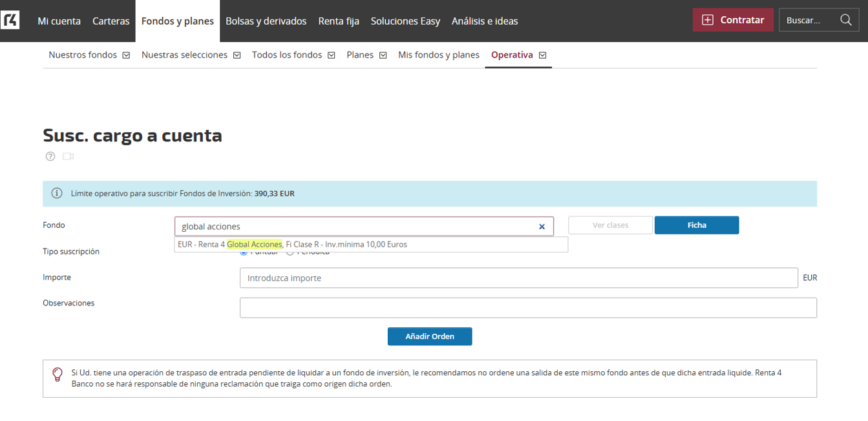
Task: Open the Renta fija menu
Action: click(339, 21)
